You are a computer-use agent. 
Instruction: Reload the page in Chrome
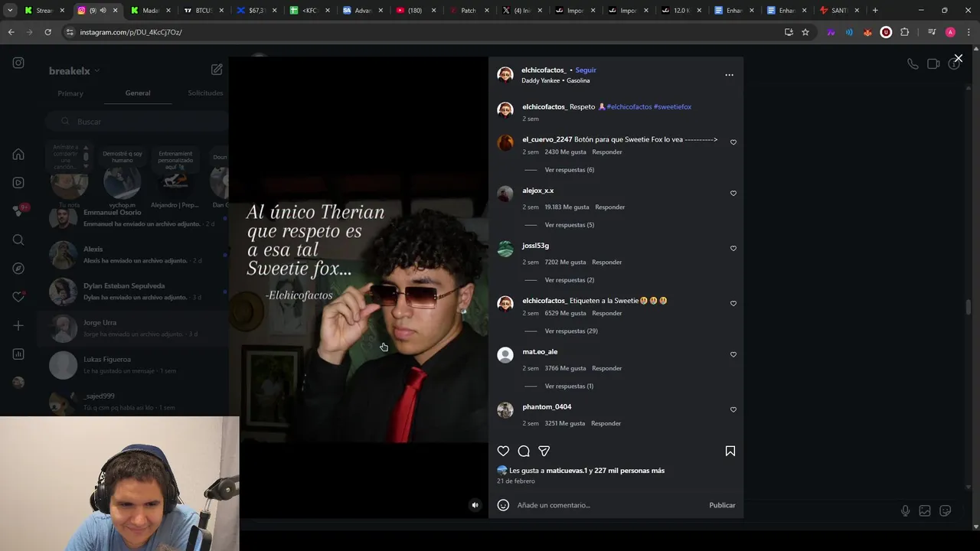point(47,32)
